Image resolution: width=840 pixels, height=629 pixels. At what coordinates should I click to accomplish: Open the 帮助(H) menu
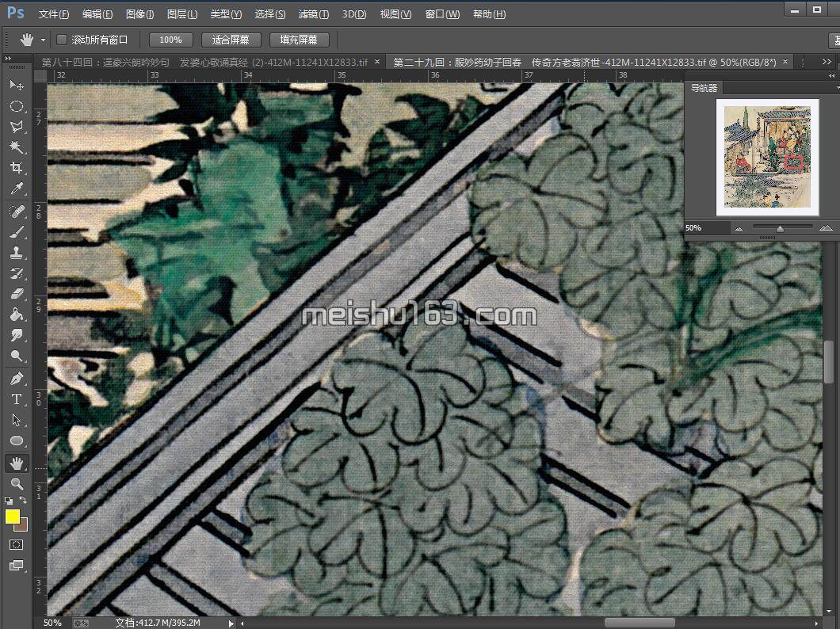(489, 14)
